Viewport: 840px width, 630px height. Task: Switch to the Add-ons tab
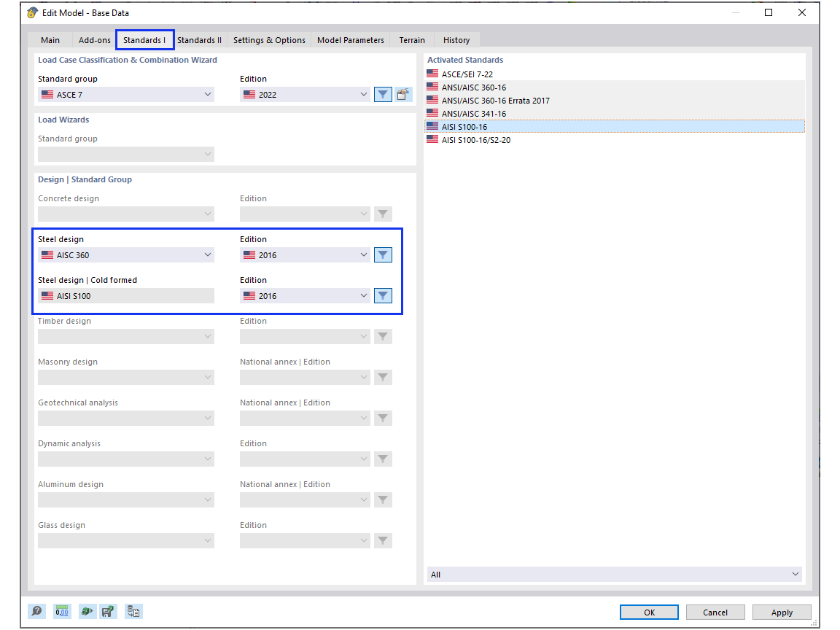94,40
